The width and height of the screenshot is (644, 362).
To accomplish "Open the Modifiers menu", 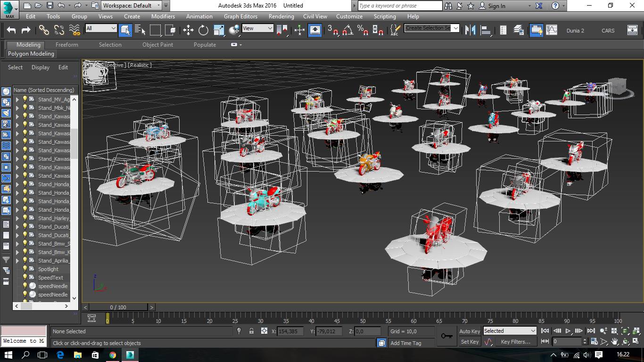I will tap(163, 16).
